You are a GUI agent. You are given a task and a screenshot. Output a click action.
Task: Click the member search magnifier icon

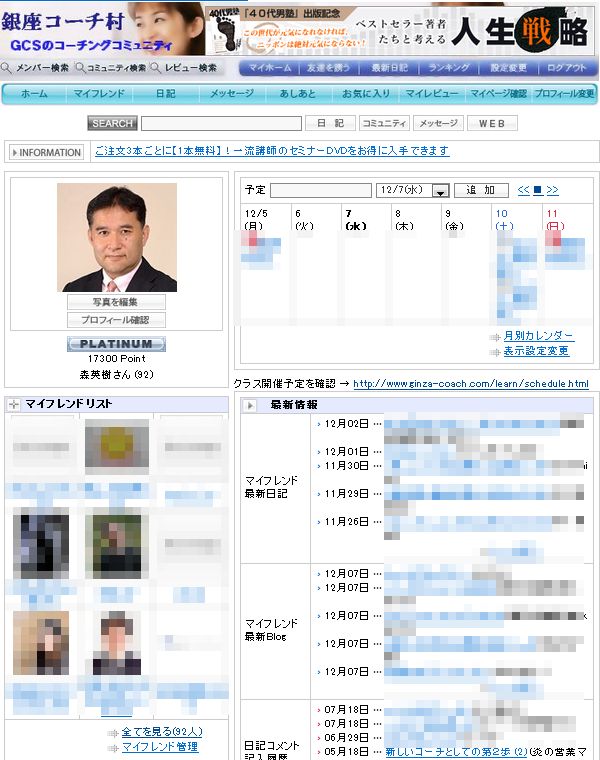click(6, 68)
